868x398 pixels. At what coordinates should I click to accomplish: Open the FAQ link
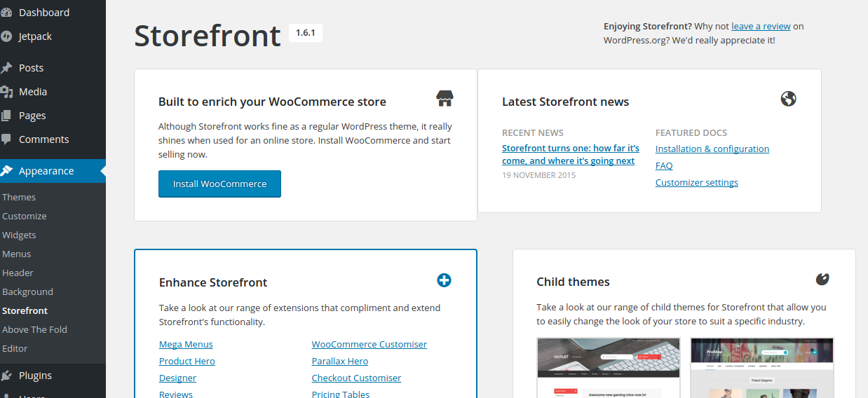click(664, 166)
